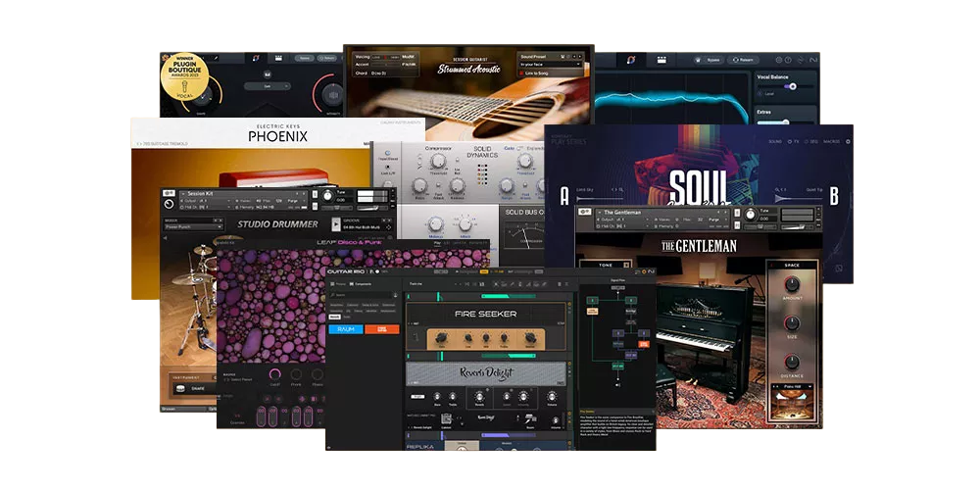
Task: Click the Mute M button in Studio Drummer's header
Action: (x=315, y=206)
